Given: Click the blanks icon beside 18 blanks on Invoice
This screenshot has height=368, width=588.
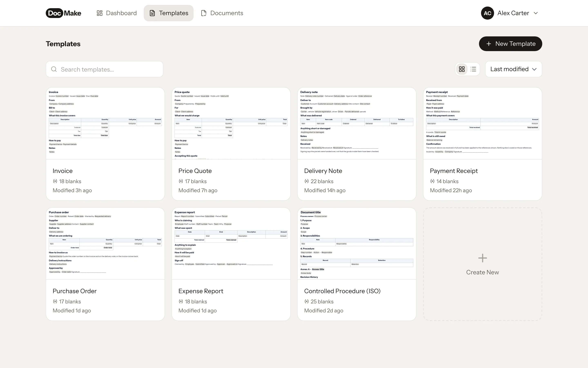Looking at the screenshot, I should [x=55, y=181].
